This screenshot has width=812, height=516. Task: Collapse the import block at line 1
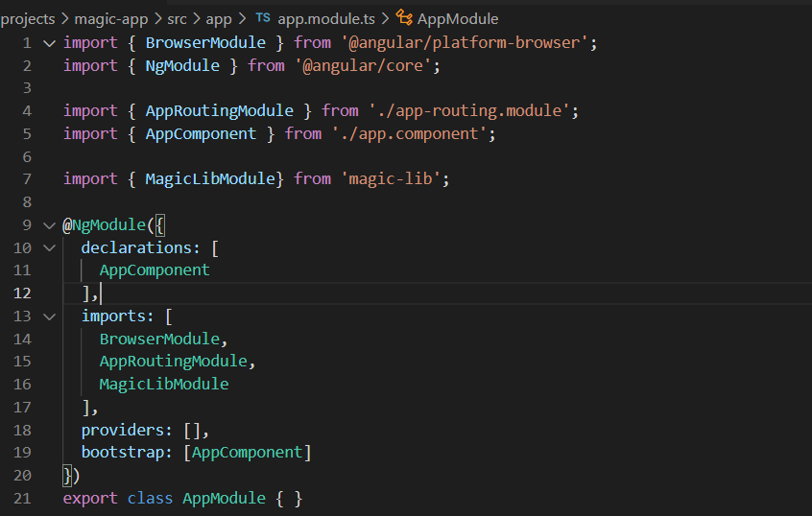click(x=49, y=43)
